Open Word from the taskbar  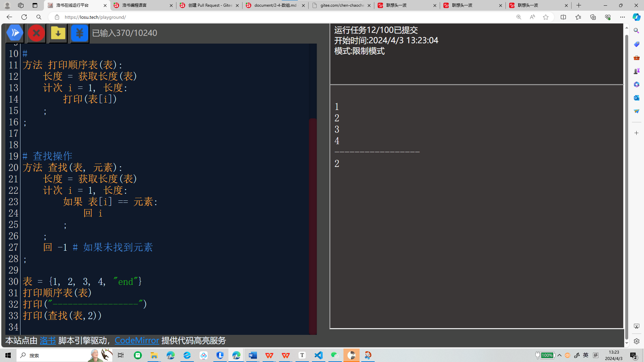[253, 355]
